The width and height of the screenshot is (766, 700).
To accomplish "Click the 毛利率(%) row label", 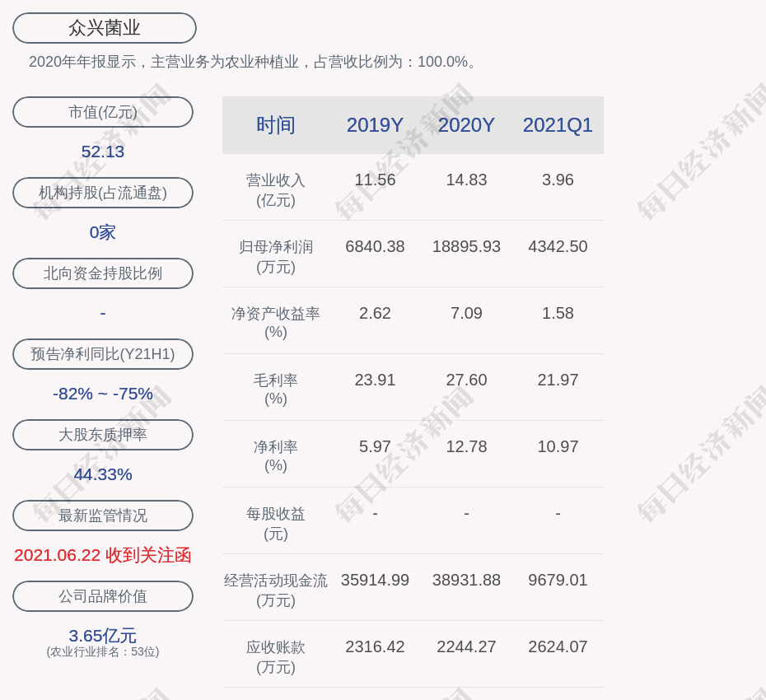I will (x=276, y=390).
